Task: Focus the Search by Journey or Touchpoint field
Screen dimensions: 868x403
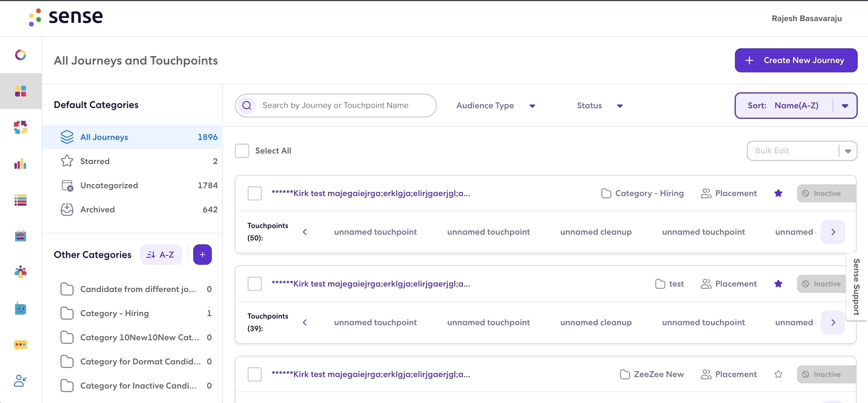Action: pyautogui.click(x=336, y=106)
